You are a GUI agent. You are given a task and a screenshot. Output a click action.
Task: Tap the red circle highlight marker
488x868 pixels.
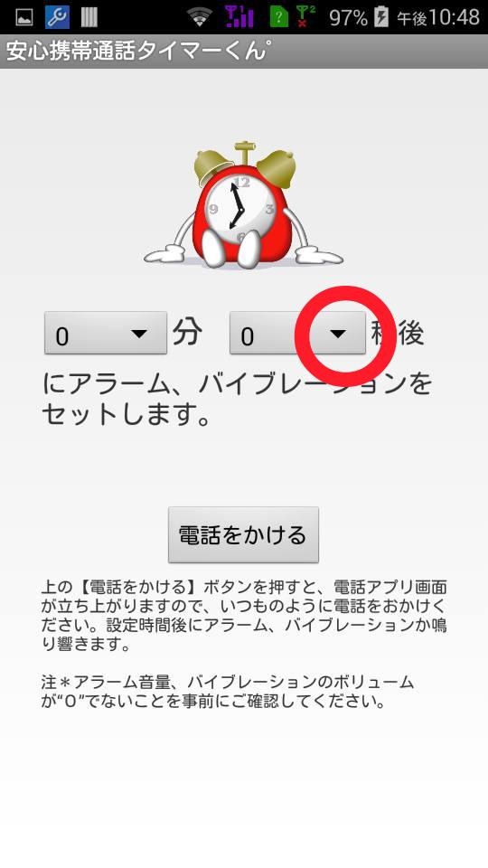pos(345,336)
